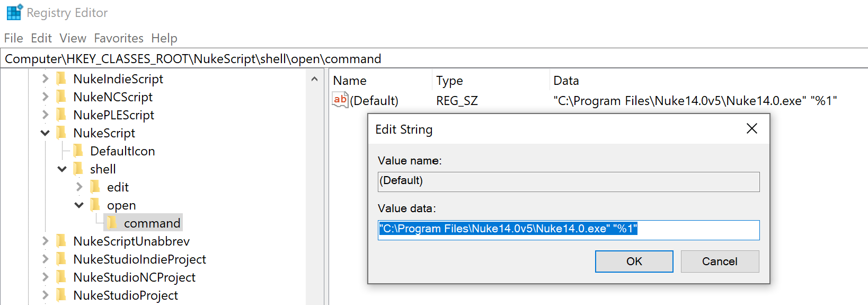868x305 pixels.
Task: Expand the NukeStudioProject key
Action: click(x=45, y=295)
